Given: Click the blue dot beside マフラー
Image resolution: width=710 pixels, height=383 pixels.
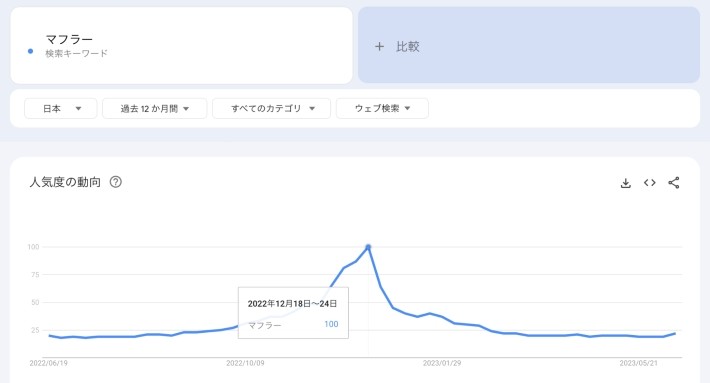Looking at the screenshot, I should [30, 51].
